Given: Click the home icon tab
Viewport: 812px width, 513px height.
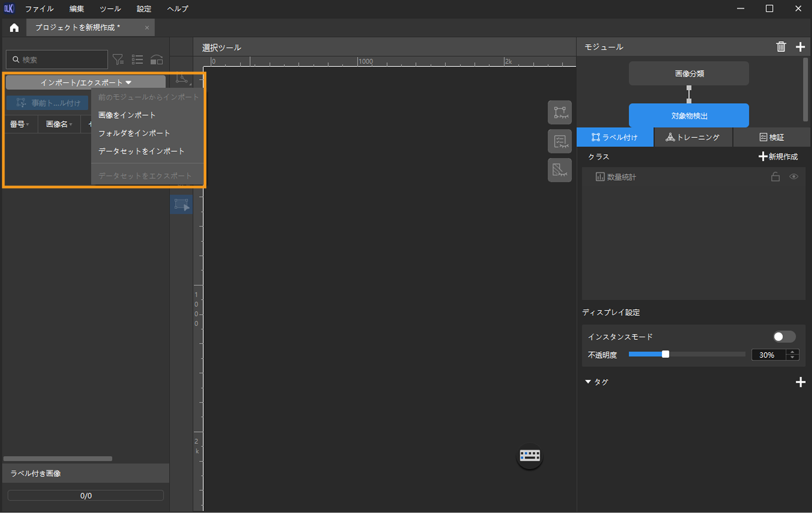Looking at the screenshot, I should pyautogui.click(x=14, y=28).
